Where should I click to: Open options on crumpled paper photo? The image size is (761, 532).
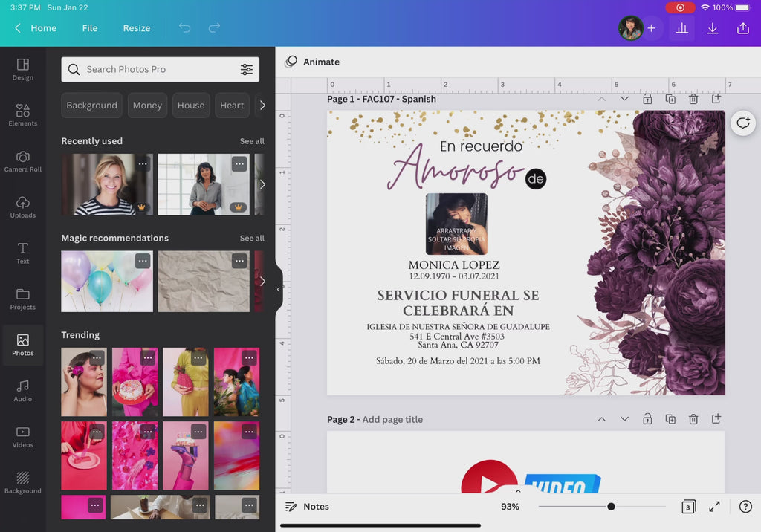[x=239, y=261]
